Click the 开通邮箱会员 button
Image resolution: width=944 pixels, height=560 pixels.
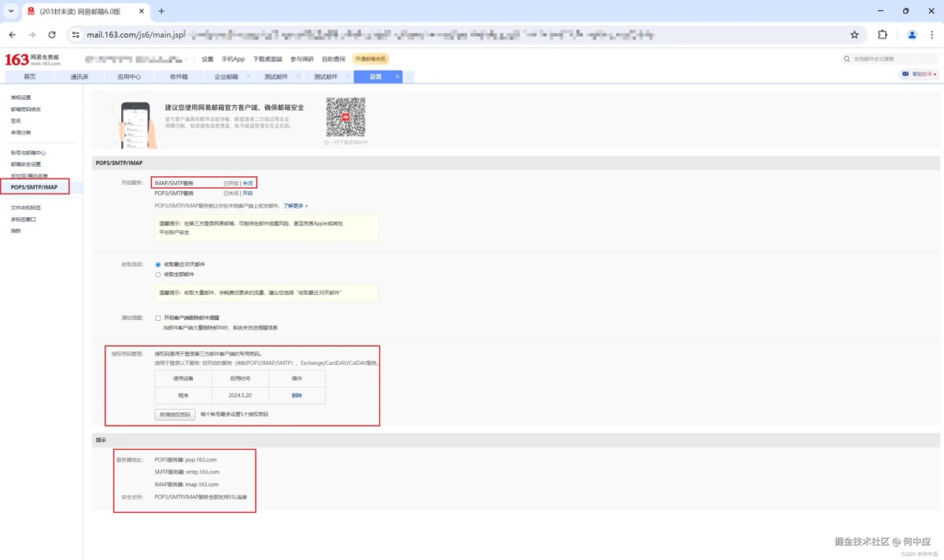[370, 59]
